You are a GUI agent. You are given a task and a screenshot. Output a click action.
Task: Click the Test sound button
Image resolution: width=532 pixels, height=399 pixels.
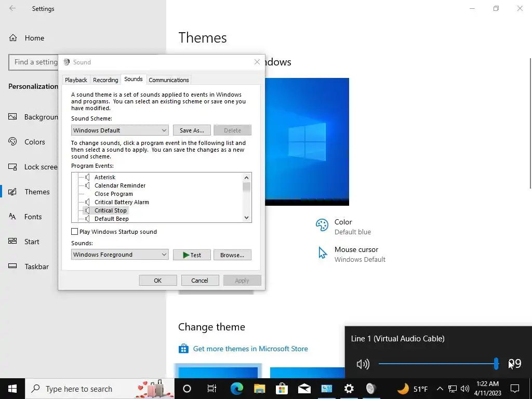[192, 255]
